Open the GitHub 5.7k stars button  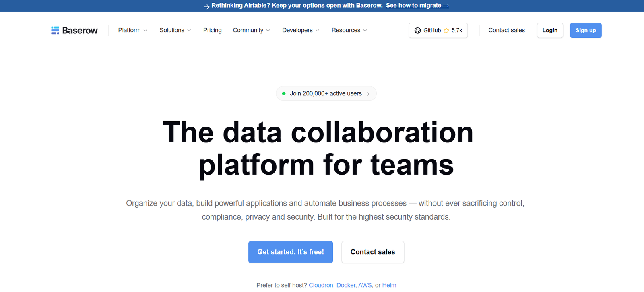(x=438, y=31)
